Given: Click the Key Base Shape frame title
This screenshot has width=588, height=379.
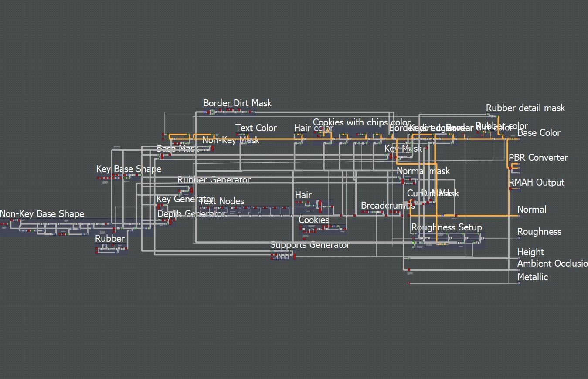Looking at the screenshot, I should (x=129, y=169).
